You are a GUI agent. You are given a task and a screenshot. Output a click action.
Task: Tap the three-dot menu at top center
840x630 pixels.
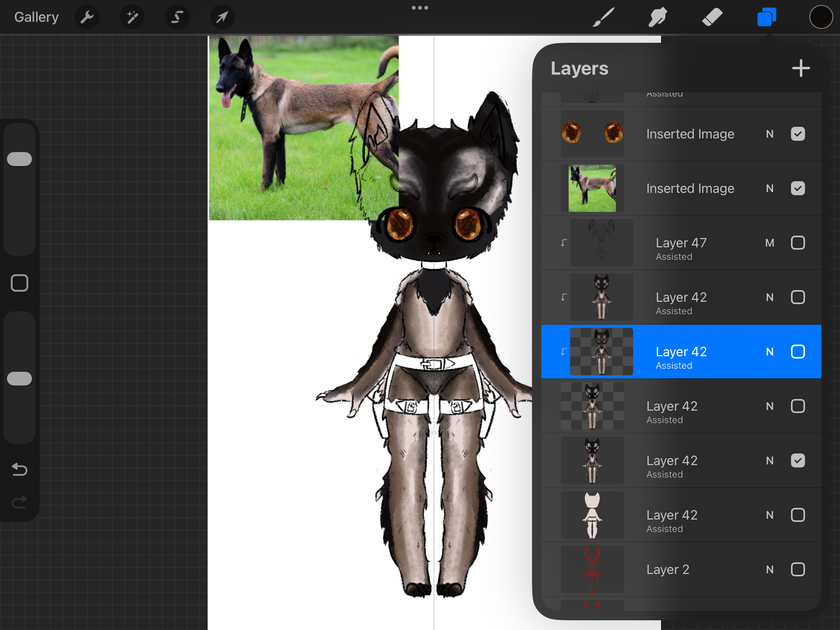click(x=420, y=8)
